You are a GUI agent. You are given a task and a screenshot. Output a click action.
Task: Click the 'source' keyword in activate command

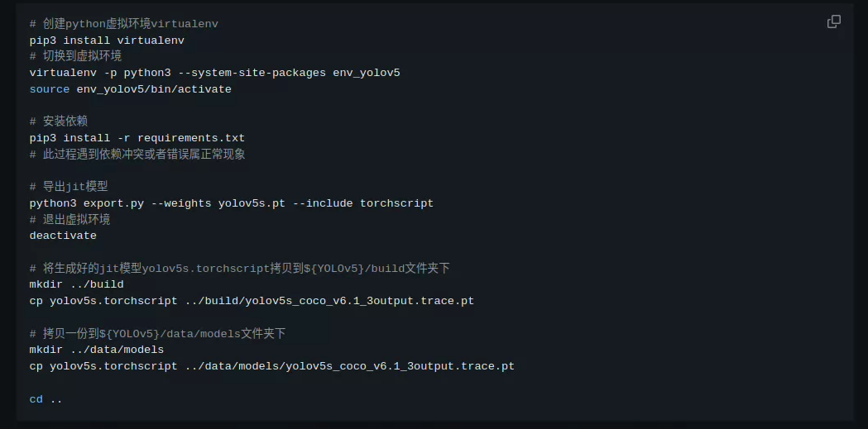(x=50, y=89)
